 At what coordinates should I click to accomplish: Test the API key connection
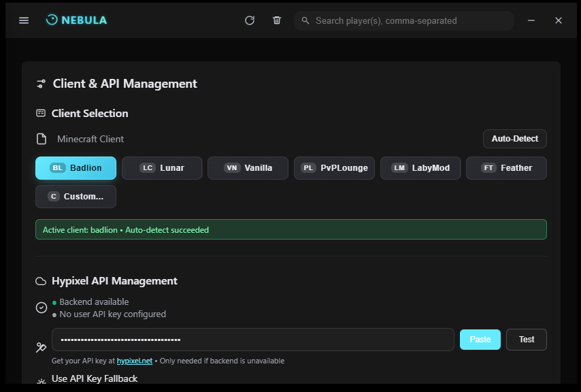526,339
